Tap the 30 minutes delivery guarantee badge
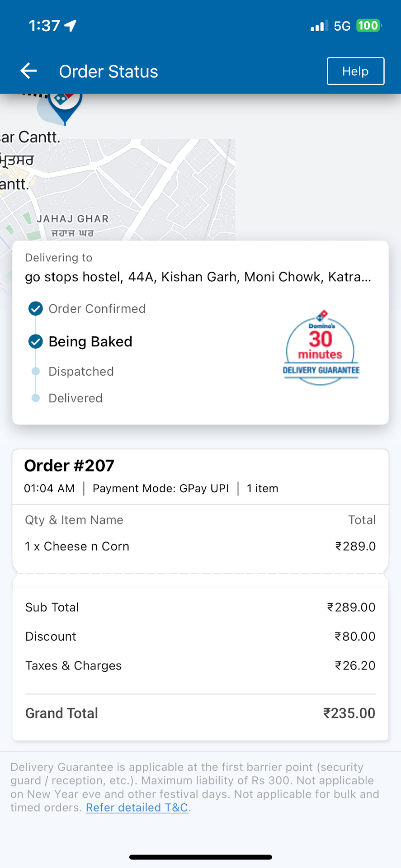Image resolution: width=401 pixels, height=868 pixels. pos(321,348)
